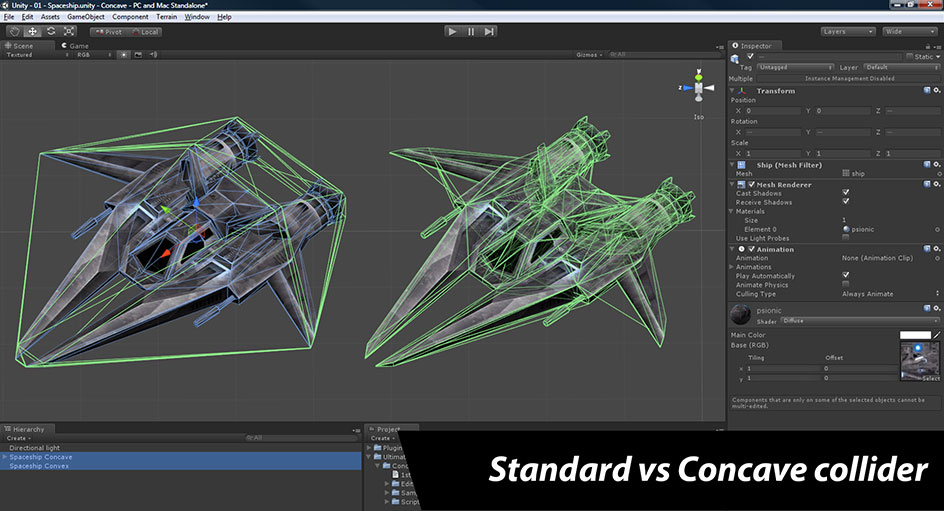Select the Move tool in the toolbar
Image resolution: width=944 pixels, height=511 pixels.
33,31
